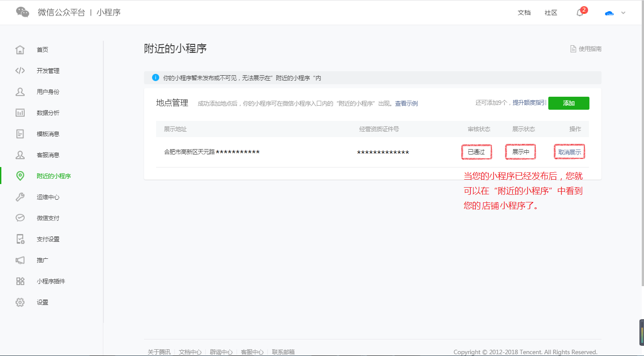Open the notification bell with badge 2
This screenshot has height=356, width=644.
[579, 13]
